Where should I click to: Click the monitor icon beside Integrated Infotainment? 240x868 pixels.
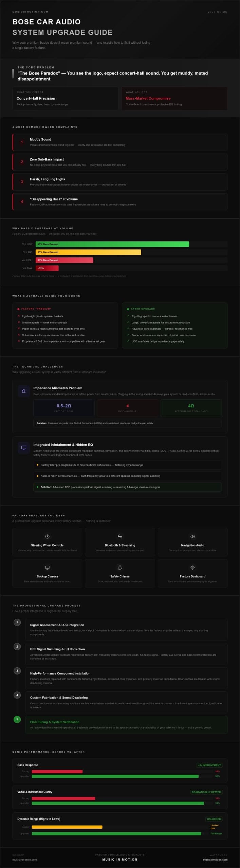[x=24, y=448]
